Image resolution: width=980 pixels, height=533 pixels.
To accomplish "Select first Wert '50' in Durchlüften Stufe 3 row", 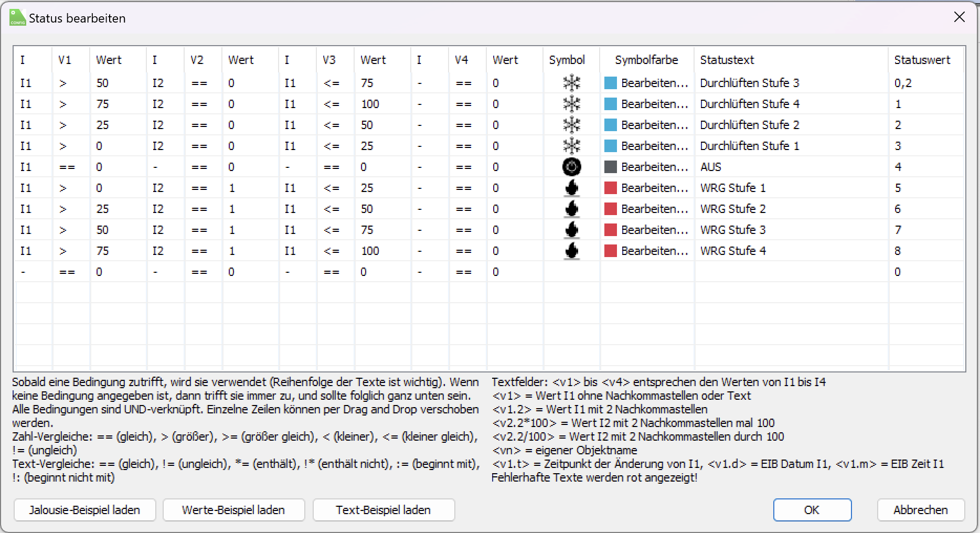I will click(118, 83).
